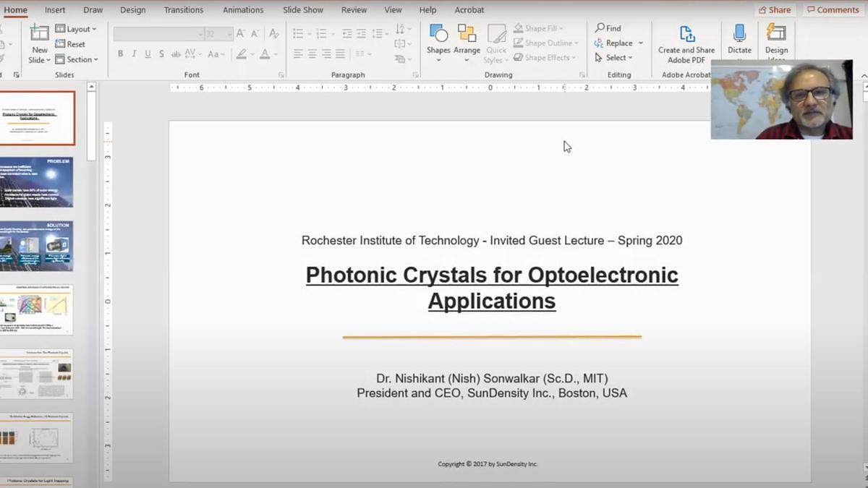Open the Drawing dialog launcher

(x=582, y=75)
